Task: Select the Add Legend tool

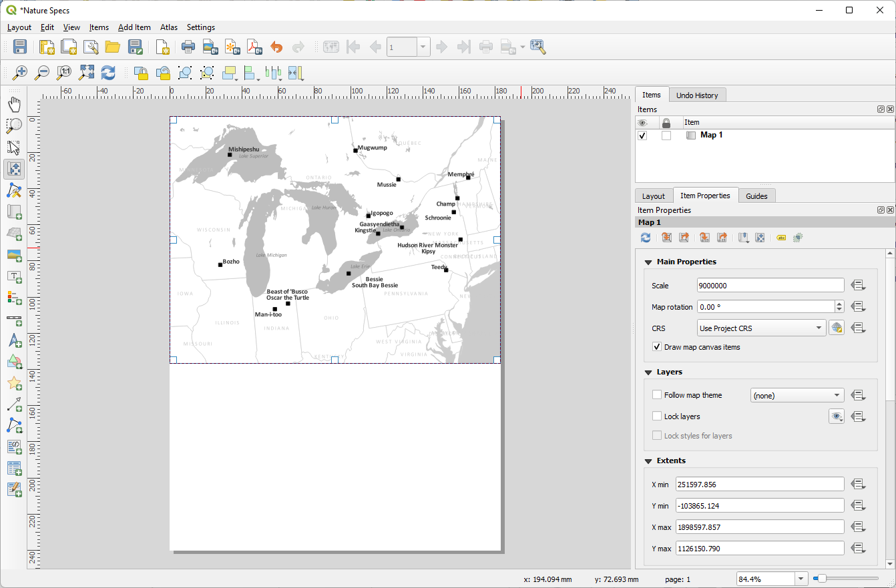Action: coord(14,298)
